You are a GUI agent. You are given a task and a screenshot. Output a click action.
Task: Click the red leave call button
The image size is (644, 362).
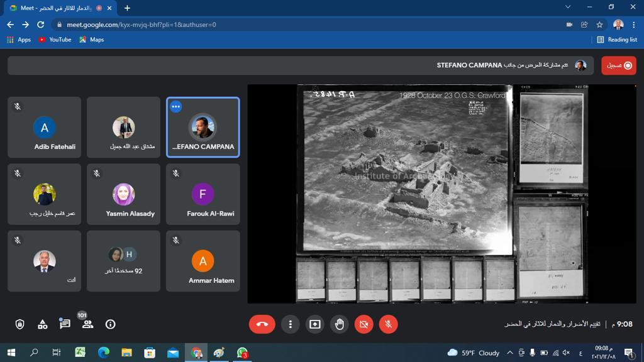262,324
